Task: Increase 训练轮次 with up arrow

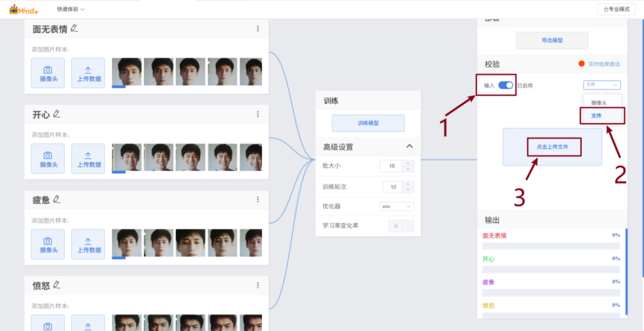Action: (408, 184)
